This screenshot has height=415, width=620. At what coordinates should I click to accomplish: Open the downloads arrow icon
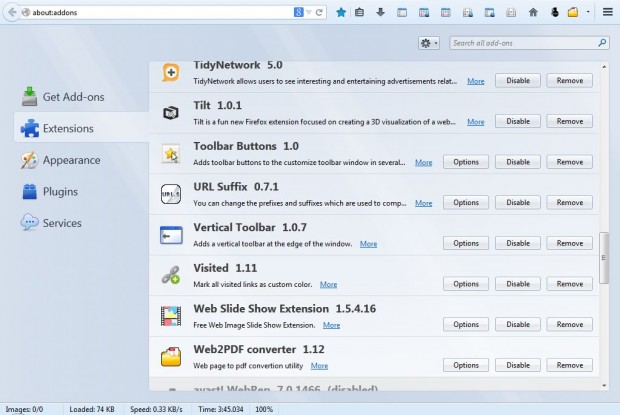(x=380, y=12)
